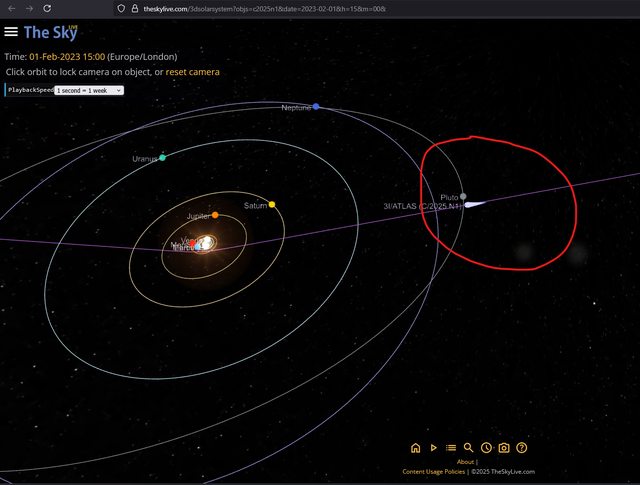
Task: Click the camera screenshot icon
Action: [504, 448]
